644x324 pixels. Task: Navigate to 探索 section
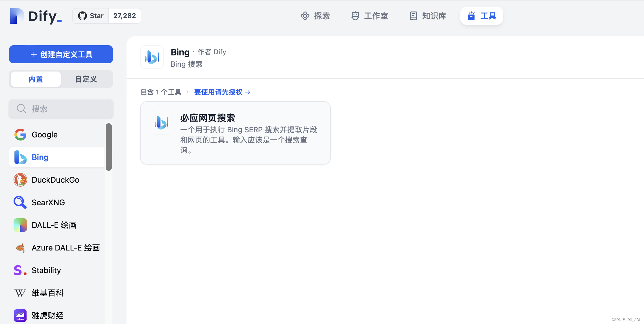click(315, 16)
